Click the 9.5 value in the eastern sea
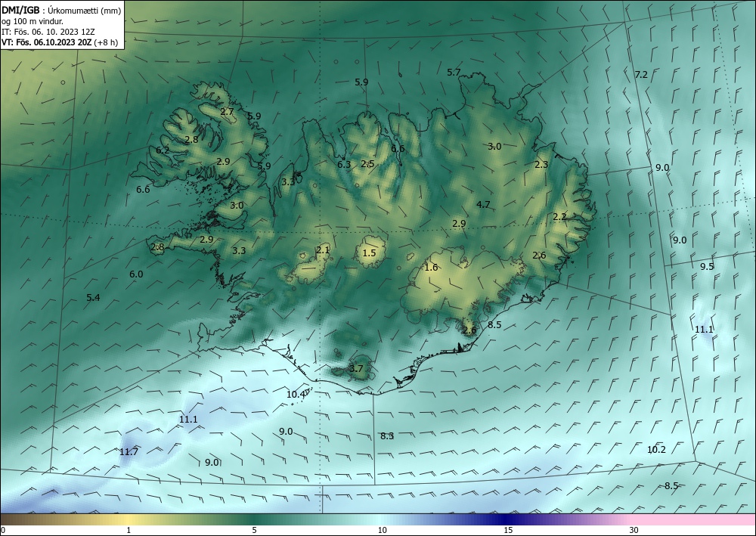Screen dimensions: 756x536 click(707, 267)
